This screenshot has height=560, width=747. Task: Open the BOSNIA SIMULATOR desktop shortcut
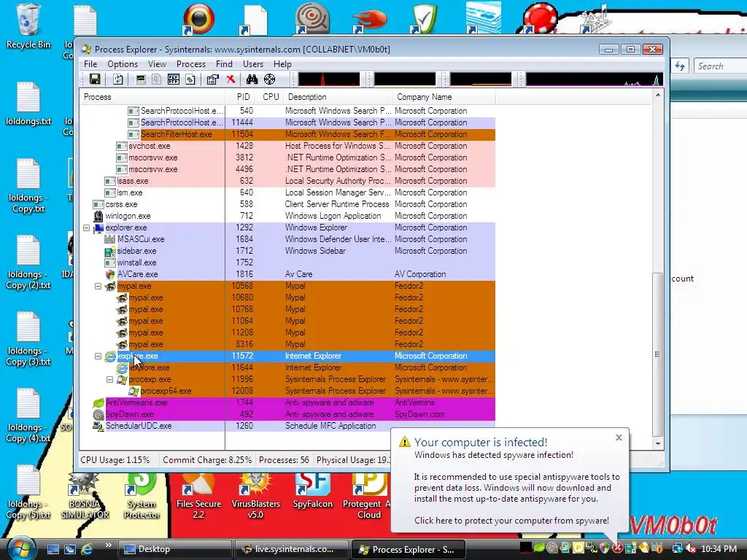coord(85,496)
